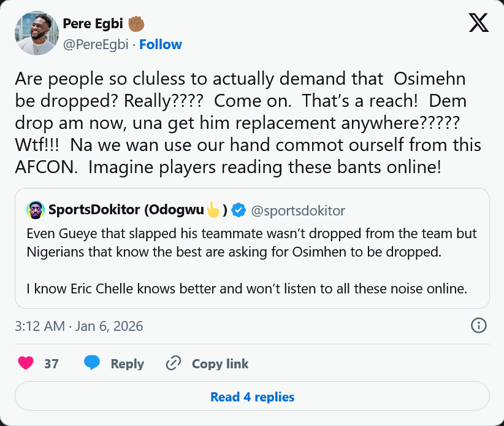Open the tweet info circle icon

[478, 325]
